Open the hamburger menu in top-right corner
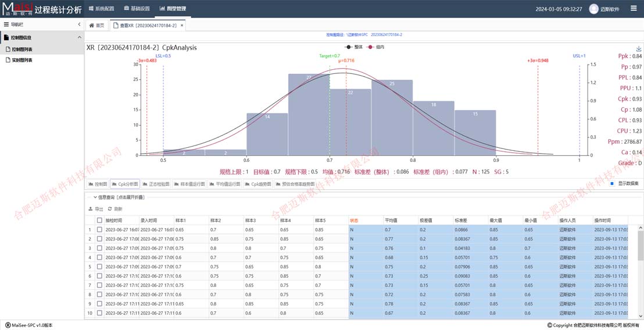Image resolution: width=644 pixels, height=330 pixels. [634, 9]
